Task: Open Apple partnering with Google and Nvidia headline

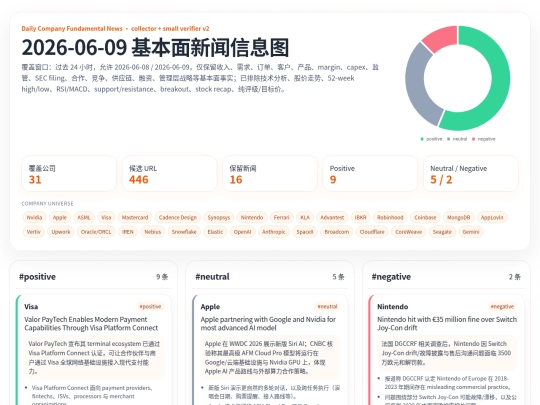Action: [x=268, y=324]
